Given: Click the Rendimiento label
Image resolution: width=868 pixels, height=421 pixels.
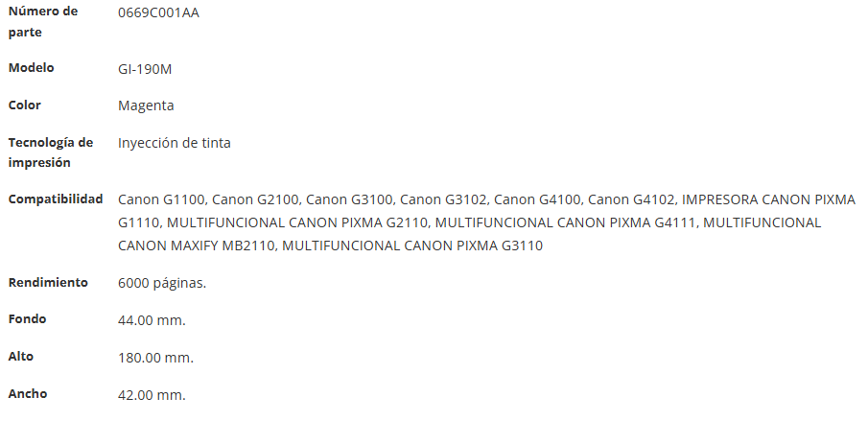Looking at the screenshot, I should [48, 282].
